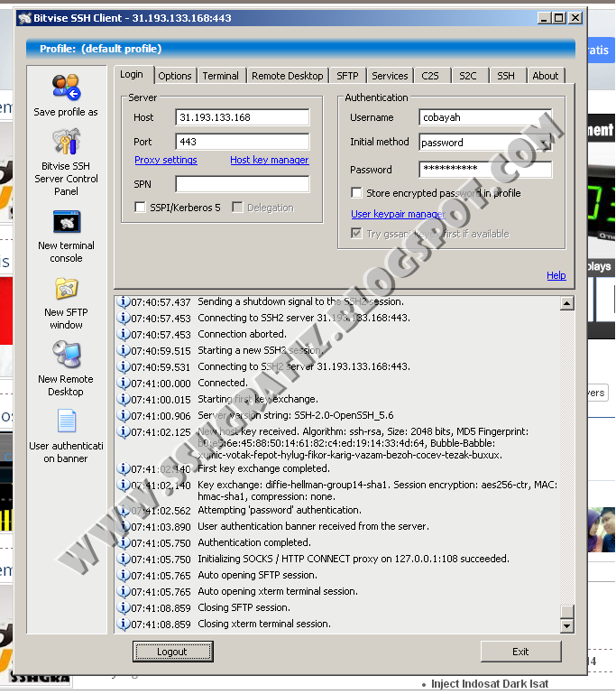This screenshot has height=694, width=616.
Task: Click info icon beside 'Closing SFTP session' entry
Action: point(124,607)
